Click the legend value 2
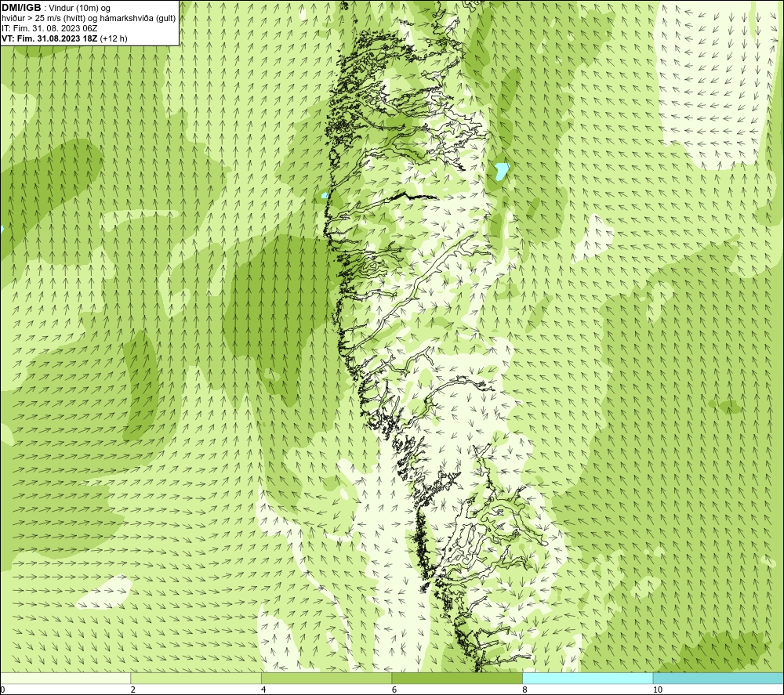This screenshot has height=695, width=784. 133,690
